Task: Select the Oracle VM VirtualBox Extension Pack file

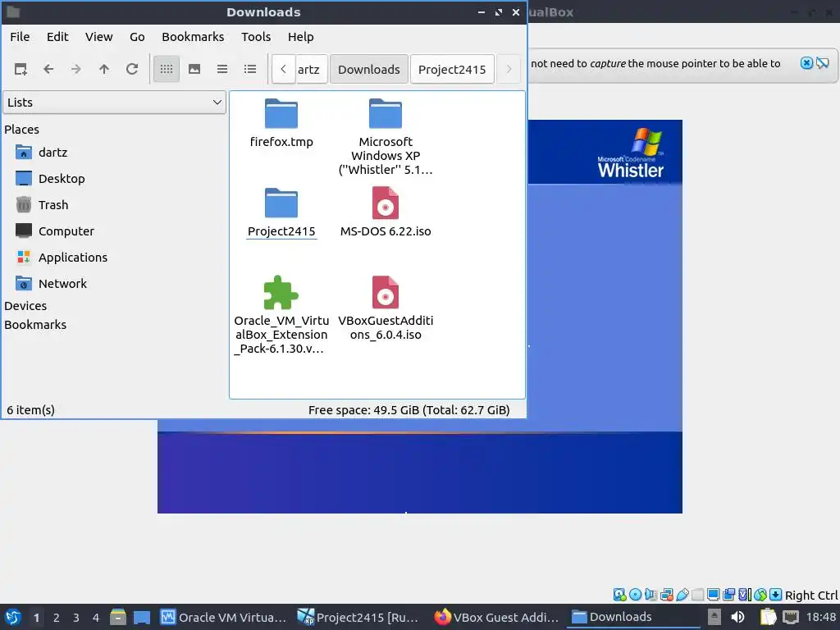Action: (281, 315)
